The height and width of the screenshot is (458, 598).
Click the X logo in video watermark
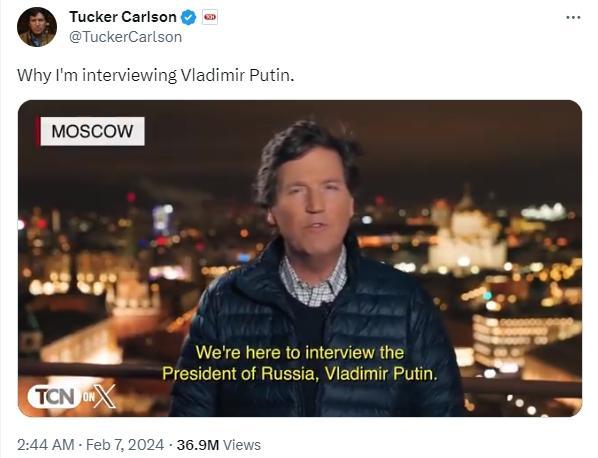click(104, 397)
